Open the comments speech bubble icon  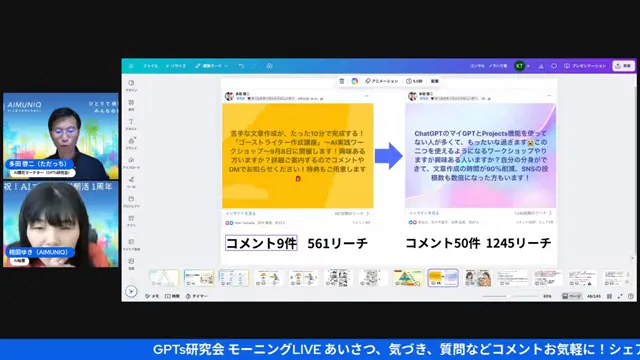[554, 66]
